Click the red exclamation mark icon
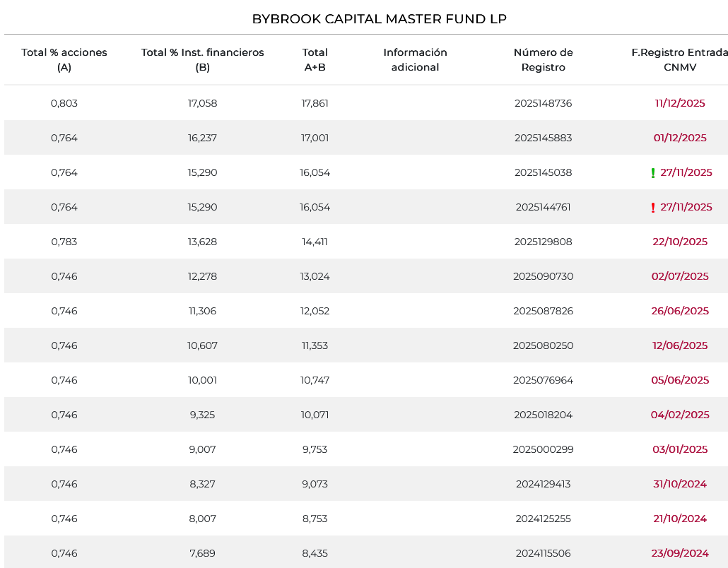This screenshot has height=568, width=728. [653, 208]
